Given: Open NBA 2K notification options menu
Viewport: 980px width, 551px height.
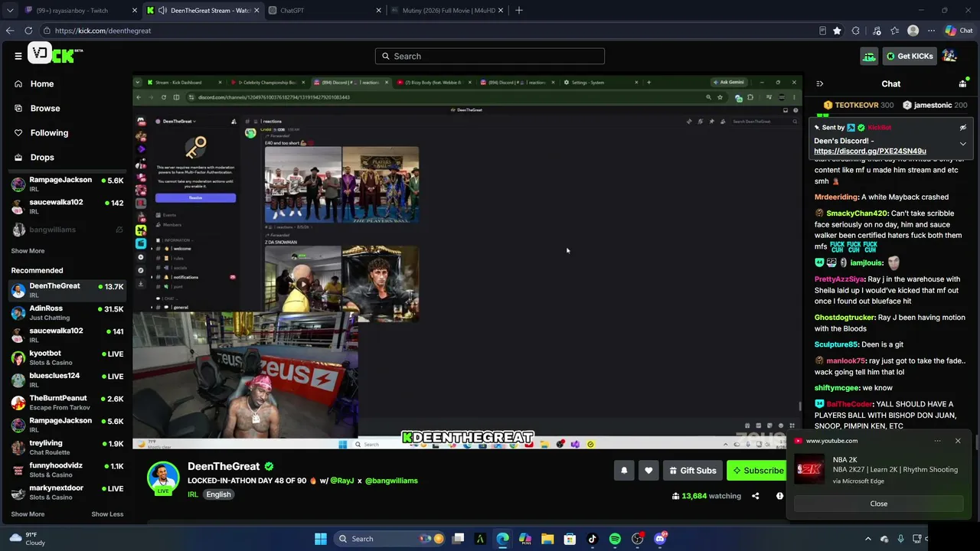Looking at the screenshot, I should 937,441.
